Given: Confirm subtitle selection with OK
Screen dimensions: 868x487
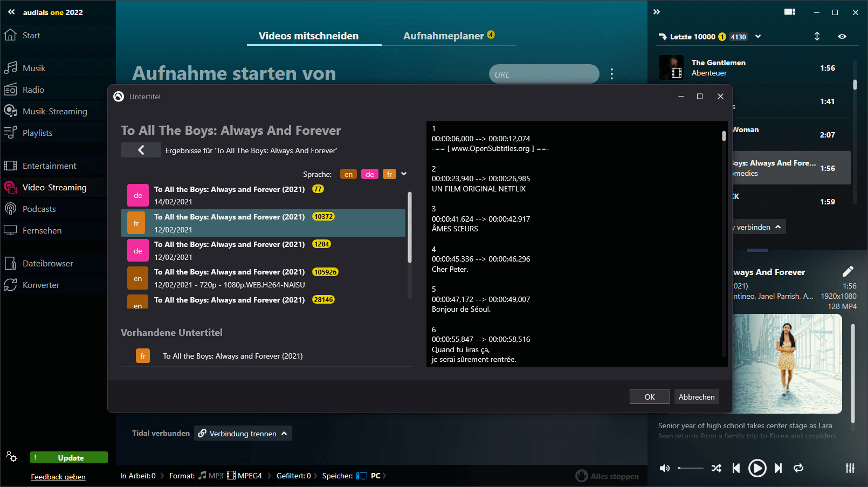Looking at the screenshot, I should [649, 397].
